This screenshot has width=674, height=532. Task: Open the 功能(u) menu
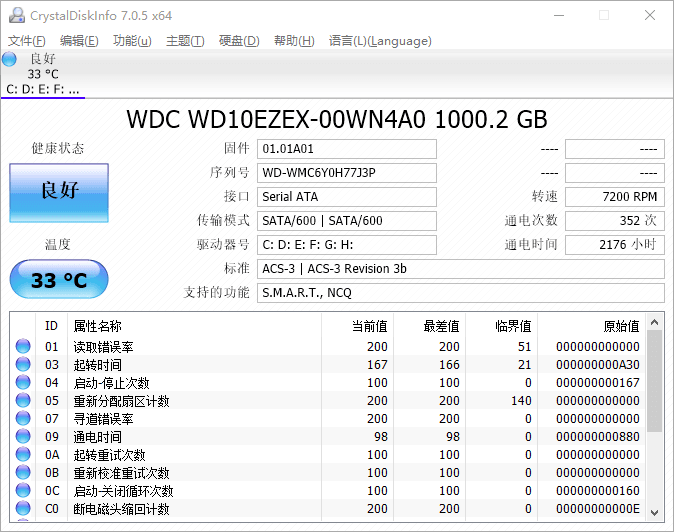tap(132, 41)
